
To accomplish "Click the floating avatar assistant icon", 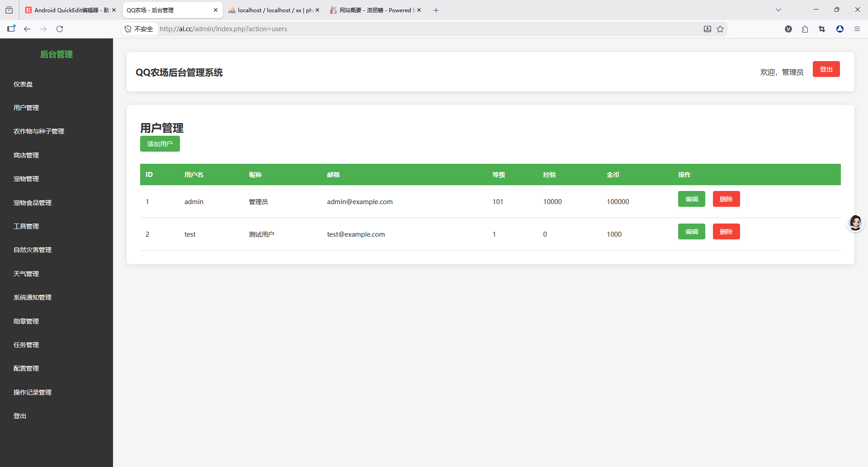I will click(x=855, y=223).
